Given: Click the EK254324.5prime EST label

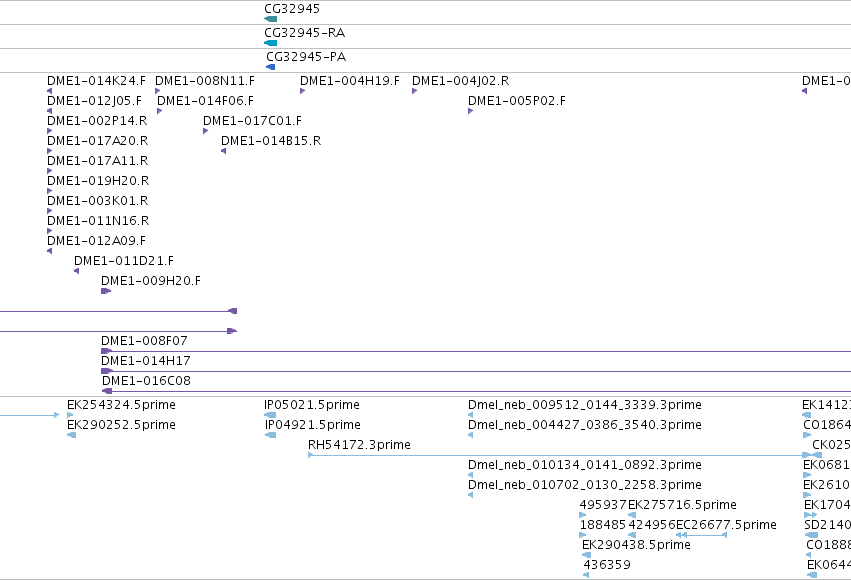Looking at the screenshot, I should click(121, 405).
